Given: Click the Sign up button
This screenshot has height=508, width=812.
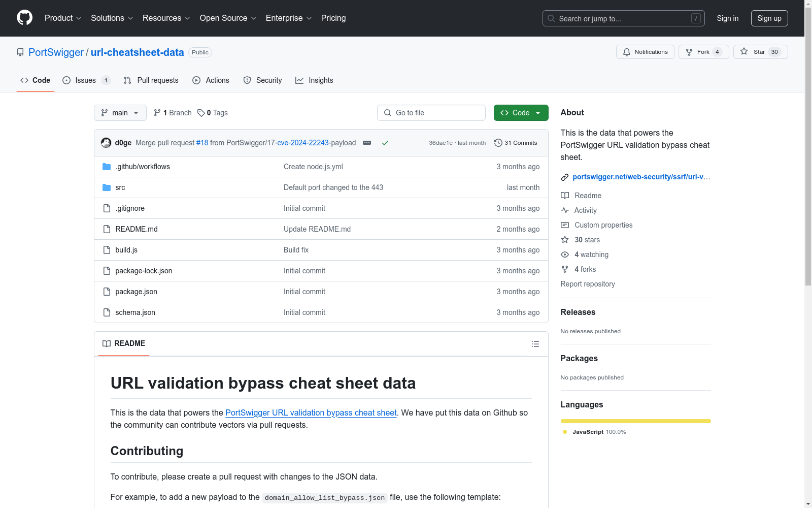Looking at the screenshot, I should coord(769,18).
